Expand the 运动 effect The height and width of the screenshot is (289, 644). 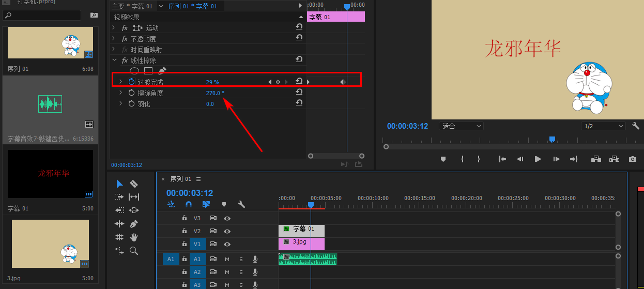114,27
